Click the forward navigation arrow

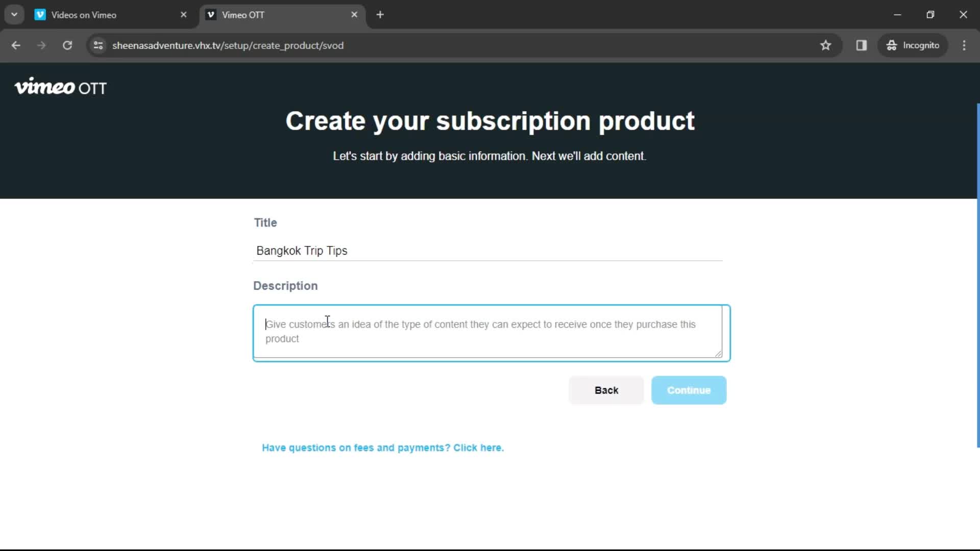[41, 45]
